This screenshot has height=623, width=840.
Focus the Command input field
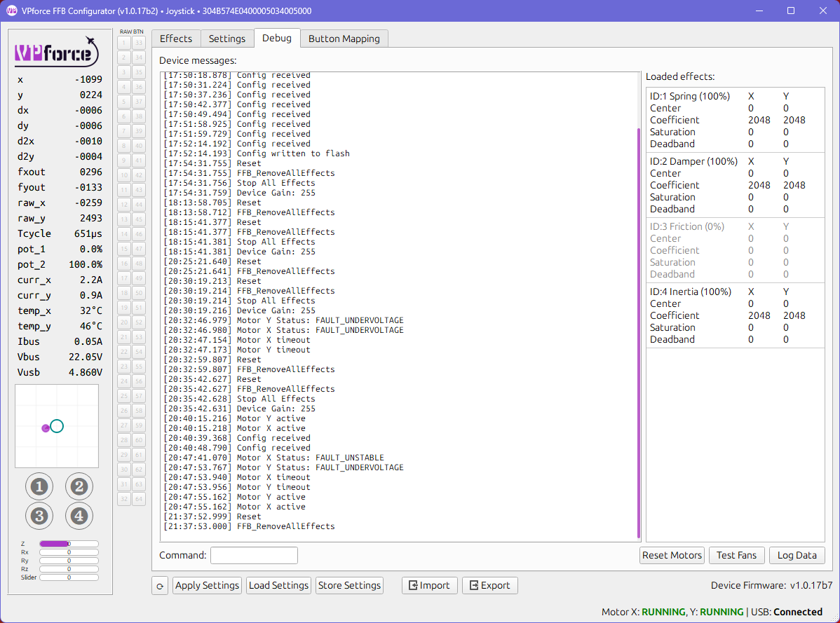254,556
